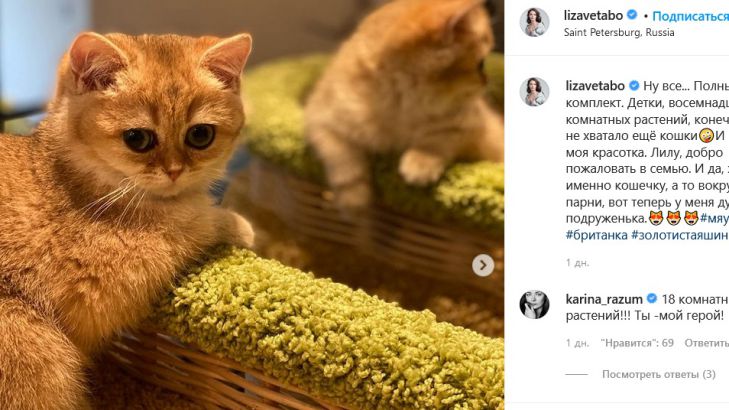
Task: Click karina_razum verified badge
Action: click(x=651, y=298)
